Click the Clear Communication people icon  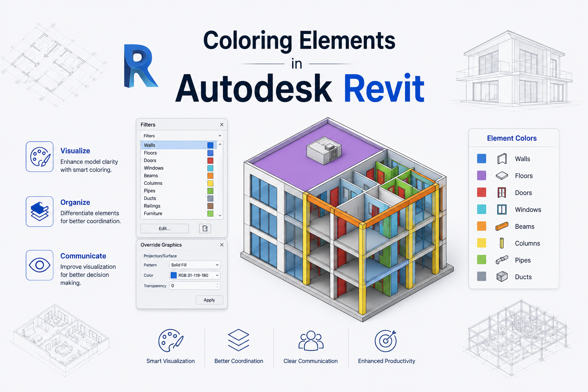tap(311, 341)
